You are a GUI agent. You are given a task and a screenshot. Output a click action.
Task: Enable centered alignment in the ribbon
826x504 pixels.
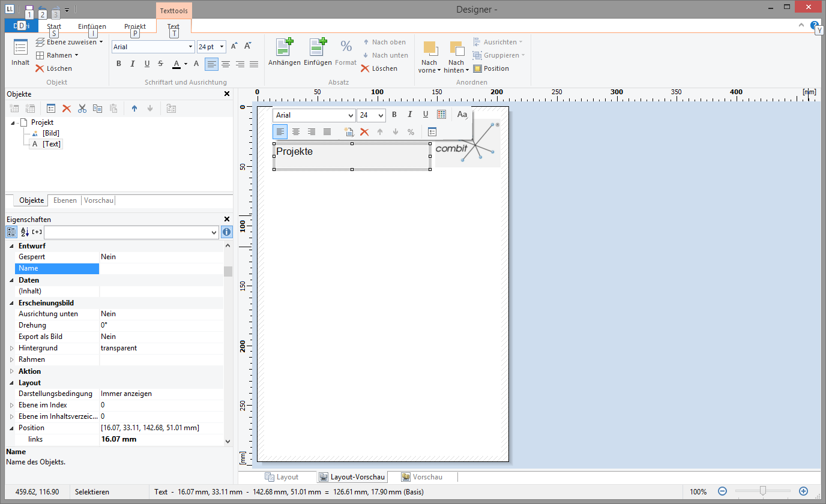click(x=226, y=64)
